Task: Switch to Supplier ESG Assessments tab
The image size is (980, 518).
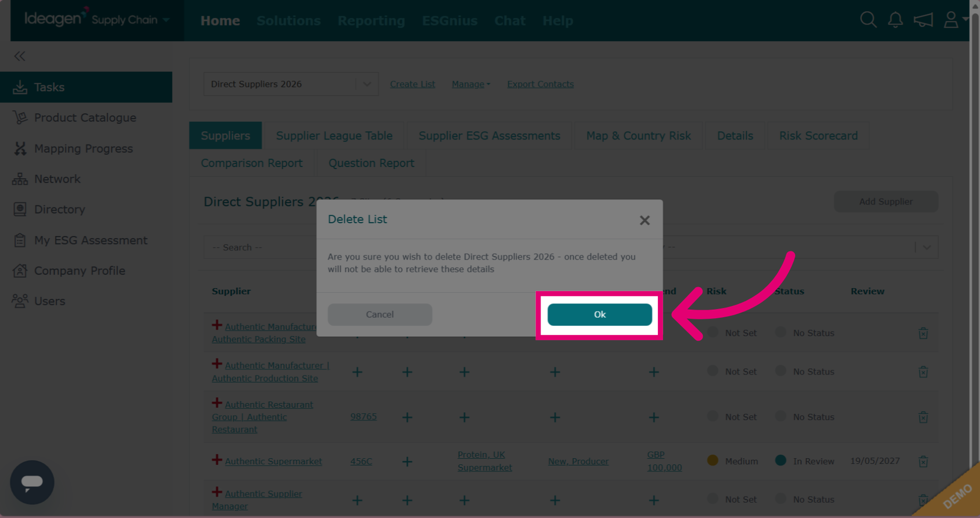Action: coord(489,136)
